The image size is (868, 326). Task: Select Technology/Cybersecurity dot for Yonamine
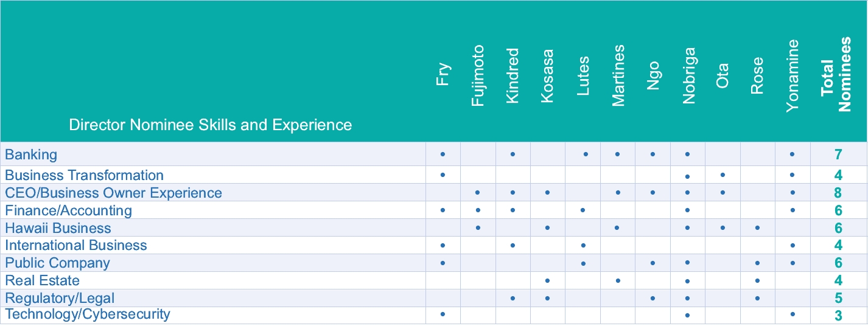click(x=792, y=314)
